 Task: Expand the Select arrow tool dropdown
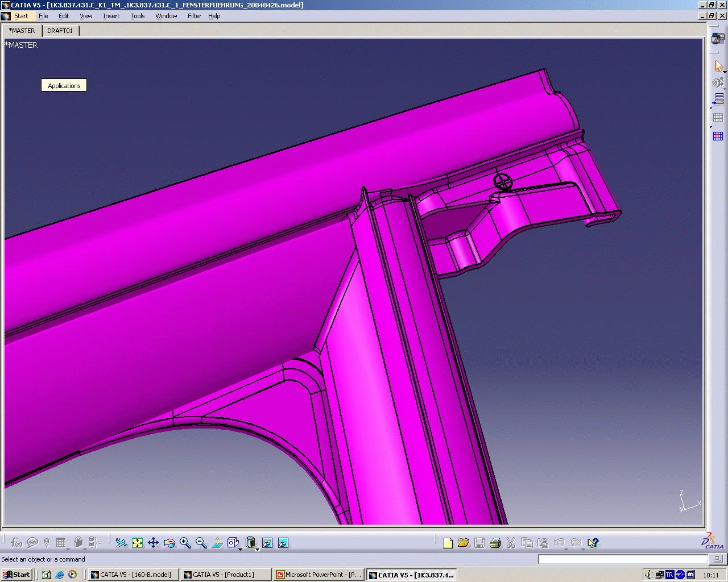pyautogui.click(x=725, y=72)
